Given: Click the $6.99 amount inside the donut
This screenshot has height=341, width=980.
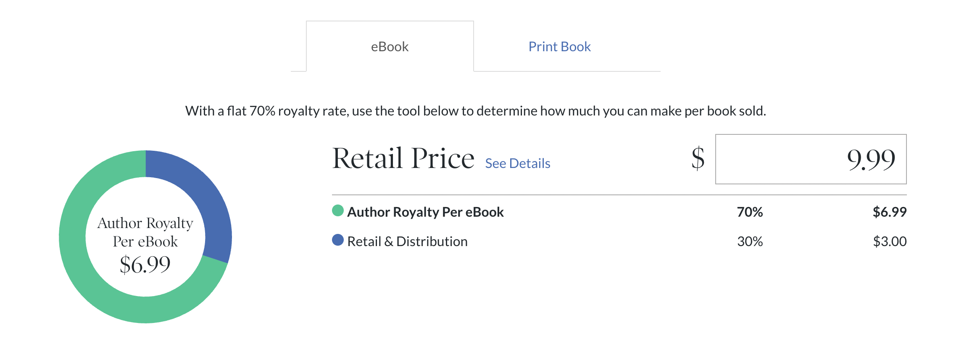Looking at the screenshot, I should click(x=145, y=265).
